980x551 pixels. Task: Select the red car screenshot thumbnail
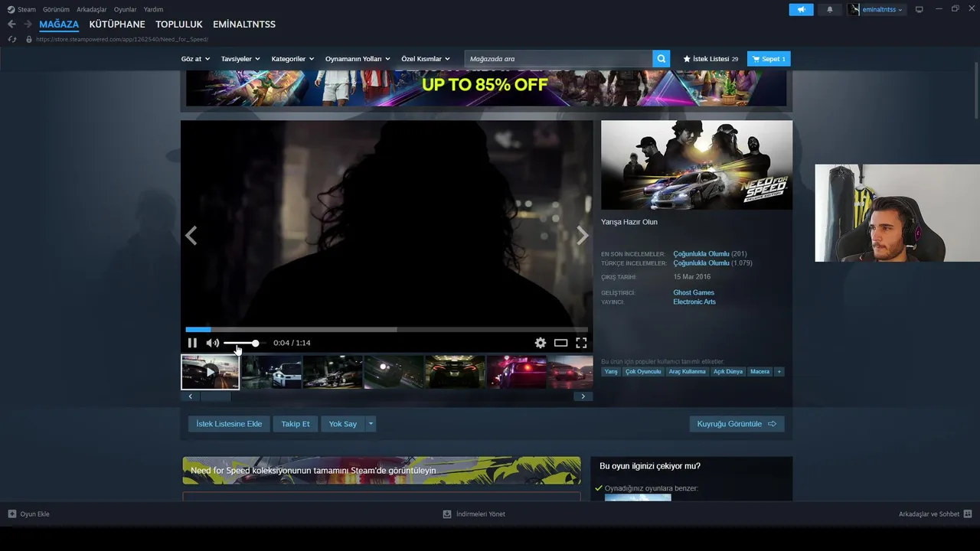pyautogui.click(x=517, y=372)
